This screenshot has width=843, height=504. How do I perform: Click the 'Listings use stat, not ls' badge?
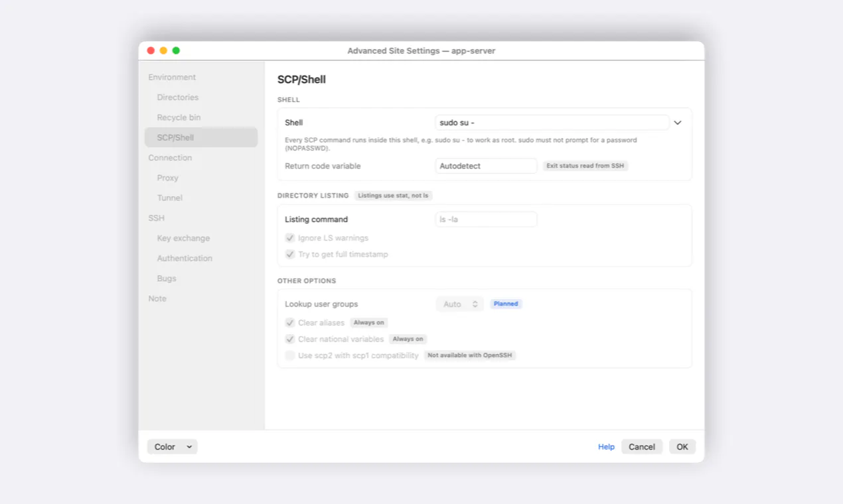coord(393,196)
